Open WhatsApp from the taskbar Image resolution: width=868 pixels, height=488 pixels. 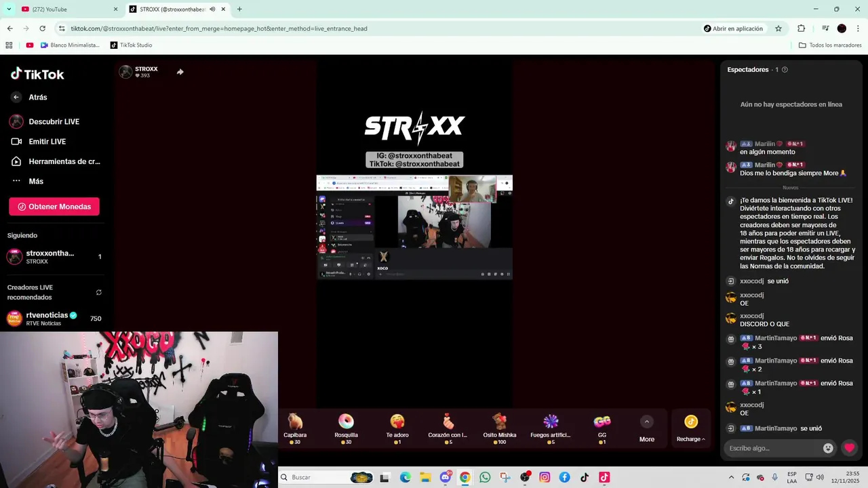(485, 477)
